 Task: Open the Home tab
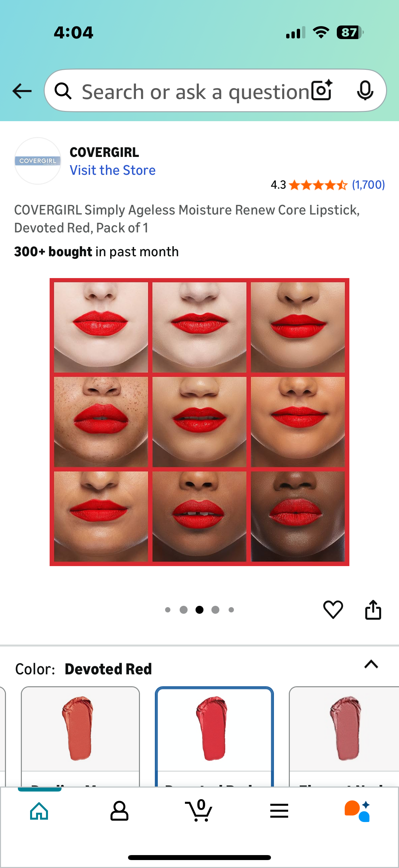click(39, 811)
